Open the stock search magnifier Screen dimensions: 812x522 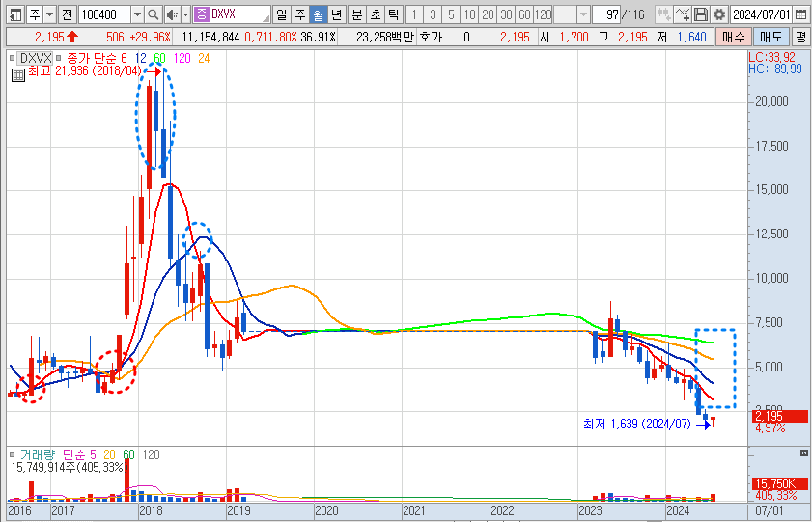[153, 14]
